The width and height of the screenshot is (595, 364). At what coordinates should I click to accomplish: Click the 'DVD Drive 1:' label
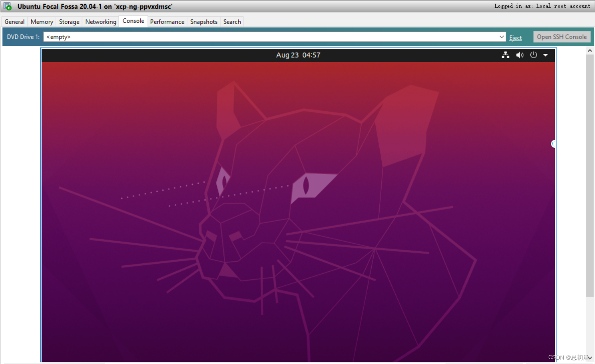tap(23, 37)
